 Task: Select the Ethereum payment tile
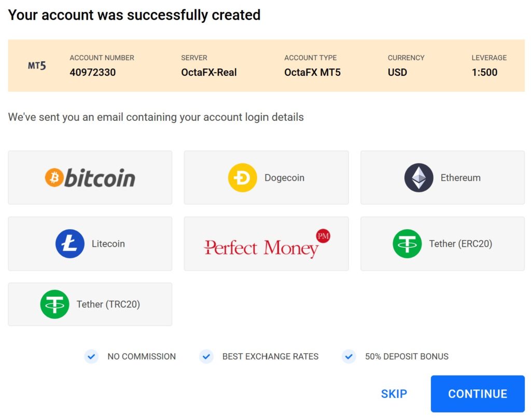coord(442,177)
